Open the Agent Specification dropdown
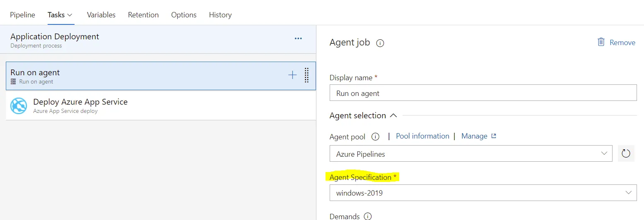 click(x=483, y=193)
